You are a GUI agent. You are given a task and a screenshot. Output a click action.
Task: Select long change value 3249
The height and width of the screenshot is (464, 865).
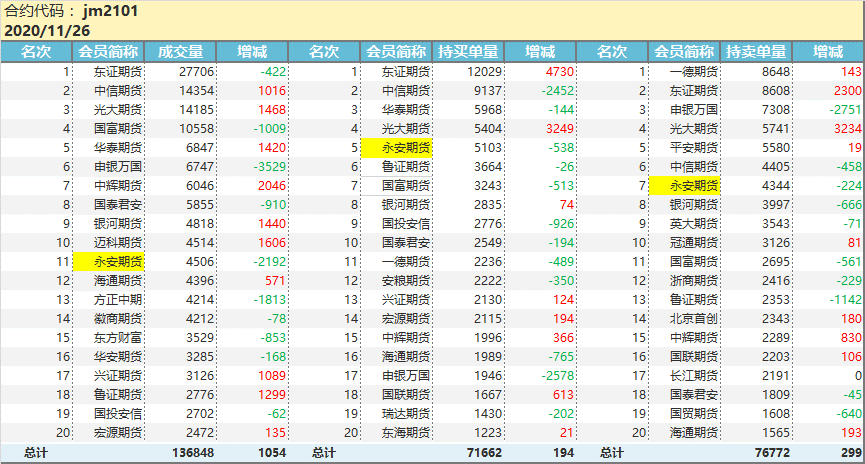tap(560, 129)
